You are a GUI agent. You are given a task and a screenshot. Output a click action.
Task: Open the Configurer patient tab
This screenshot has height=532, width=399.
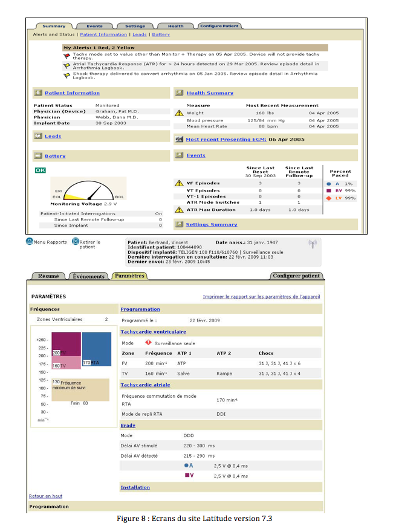(x=296, y=276)
